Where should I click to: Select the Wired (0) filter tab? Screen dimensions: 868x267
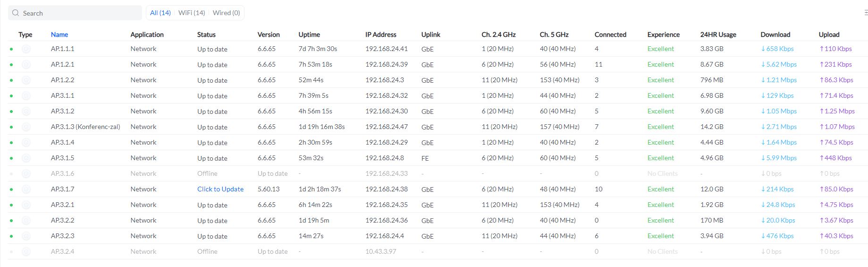[226, 13]
